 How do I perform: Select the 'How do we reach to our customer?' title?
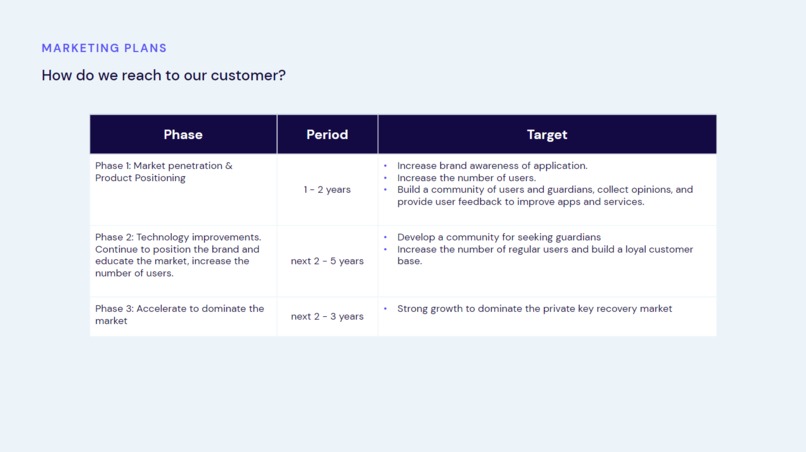(x=163, y=75)
